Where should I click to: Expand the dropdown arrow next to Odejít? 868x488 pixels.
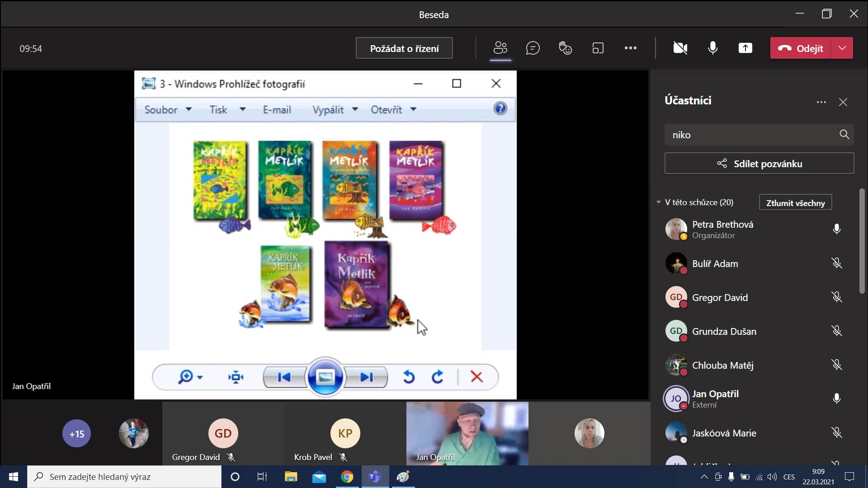coord(842,48)
